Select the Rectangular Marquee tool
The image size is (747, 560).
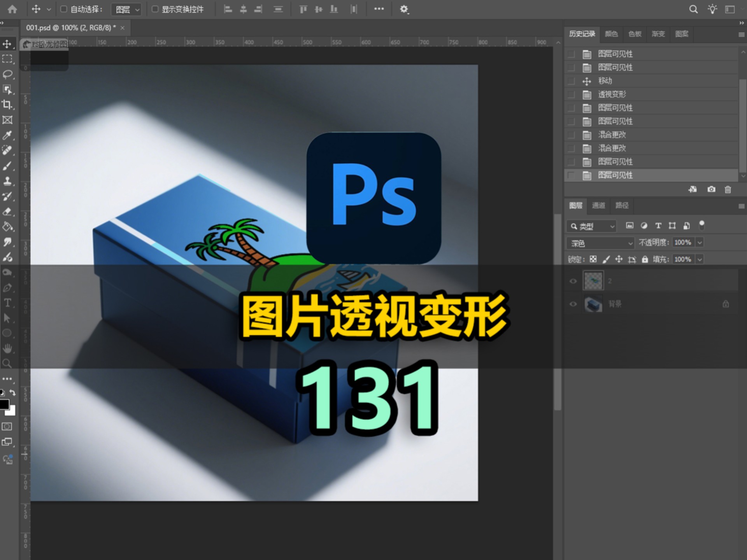(7, 59)
